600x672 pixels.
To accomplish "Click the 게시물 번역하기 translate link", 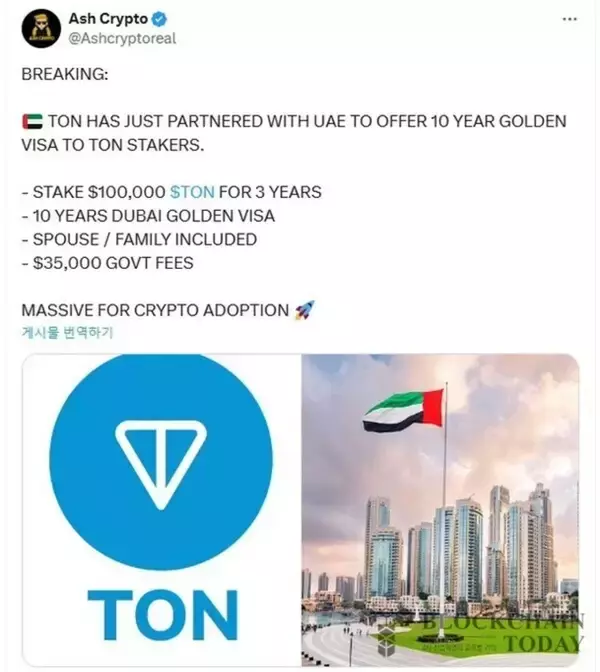I will 66,333.
